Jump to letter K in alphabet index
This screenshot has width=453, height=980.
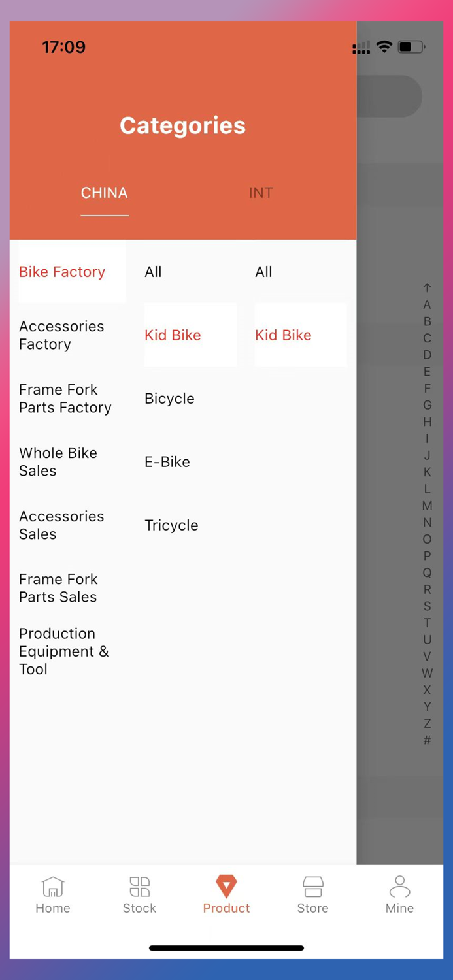pos(428,472)
